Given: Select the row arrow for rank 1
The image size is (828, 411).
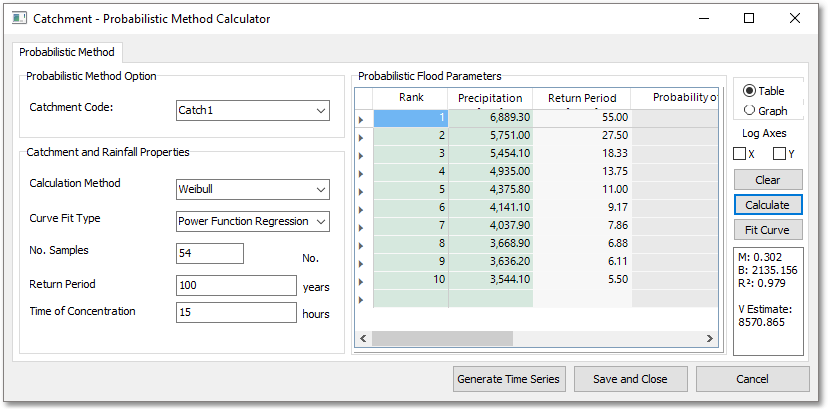Looking at the screenshot, I should [x=363, y=119].
